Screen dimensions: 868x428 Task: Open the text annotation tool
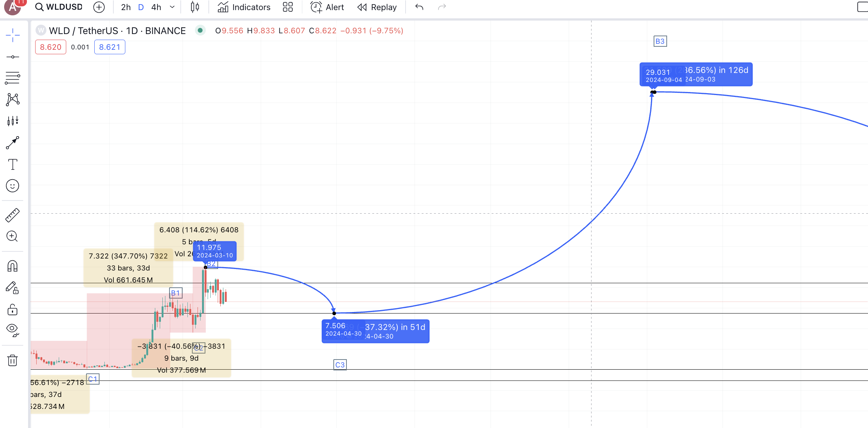(x=13, y=164)
